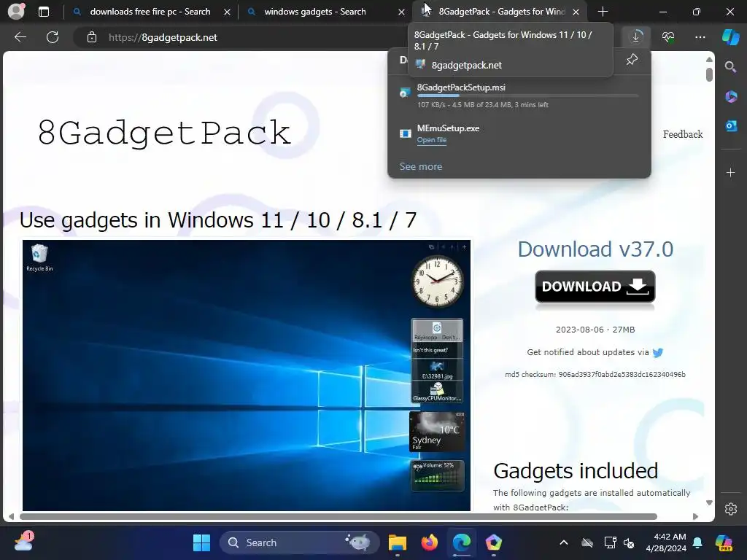Open the weather widget on taskbar
The width and height of the screenshot is (747, 560).
(x=24, y=542)
